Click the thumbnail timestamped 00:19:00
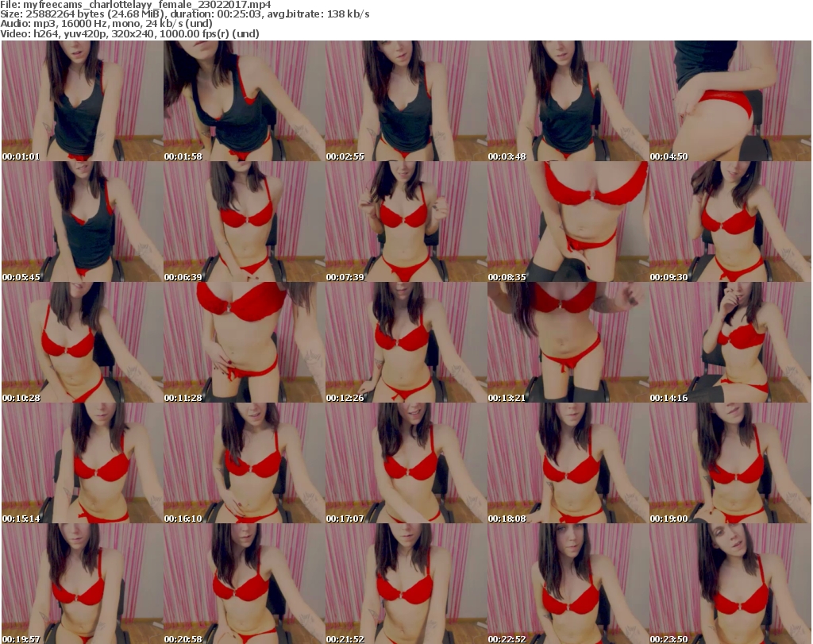 [730, 464]
